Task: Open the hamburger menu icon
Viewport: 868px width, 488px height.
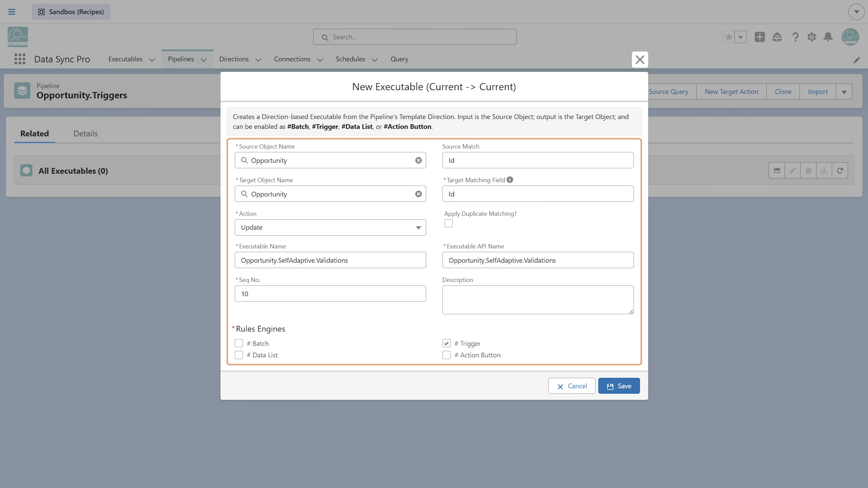Action: pos(12,12)
